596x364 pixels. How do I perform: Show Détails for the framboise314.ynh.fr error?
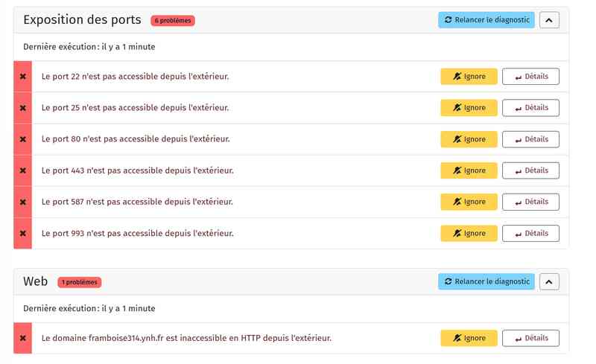tap(530, 338)
